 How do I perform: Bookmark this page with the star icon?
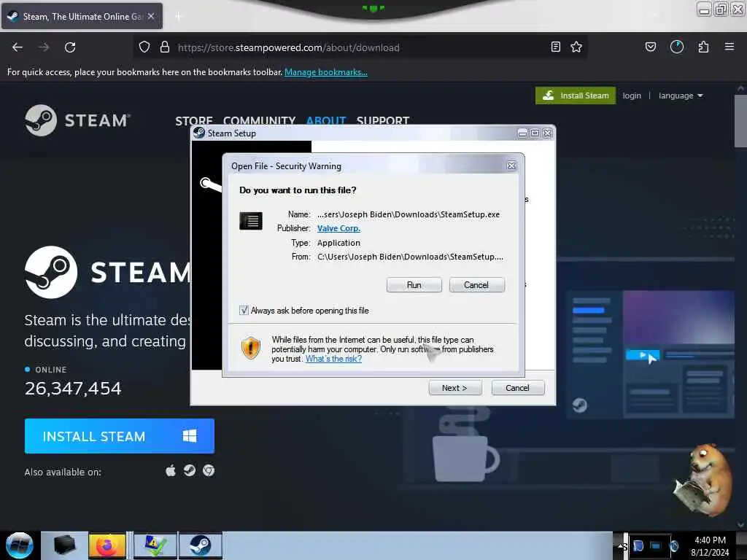point(576,47)
